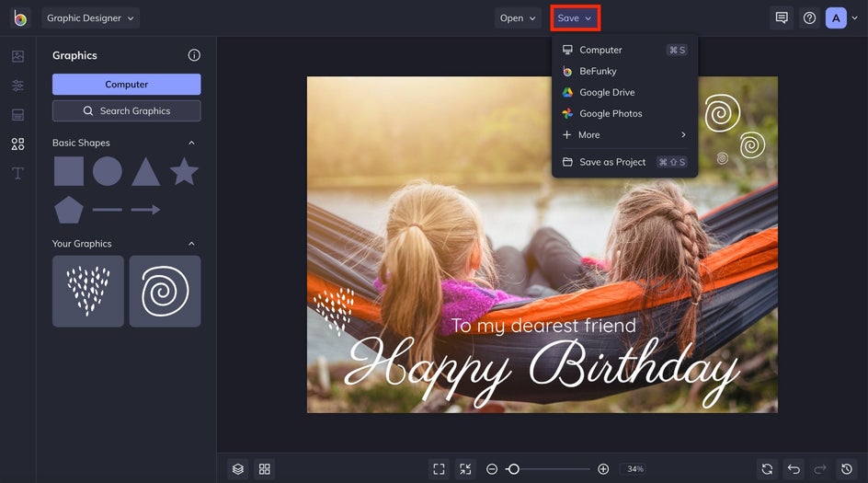
Task: Select the Happy Birthday text on canvas
Action: pyautogui.click(x=542, y=372)
